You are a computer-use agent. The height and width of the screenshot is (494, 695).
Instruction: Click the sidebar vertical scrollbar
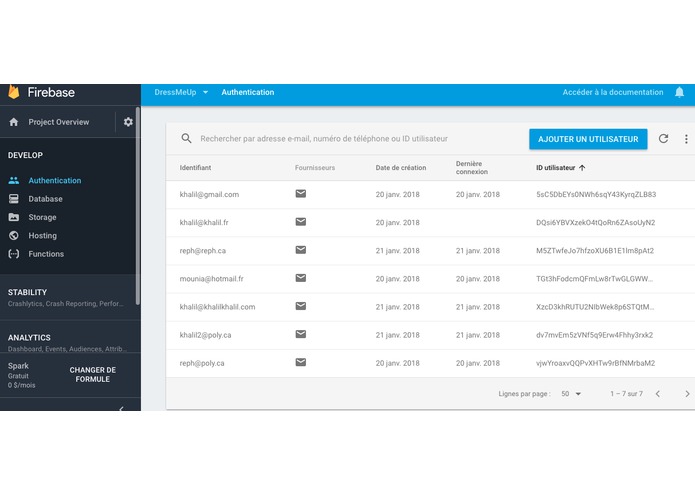click(138, 206)
